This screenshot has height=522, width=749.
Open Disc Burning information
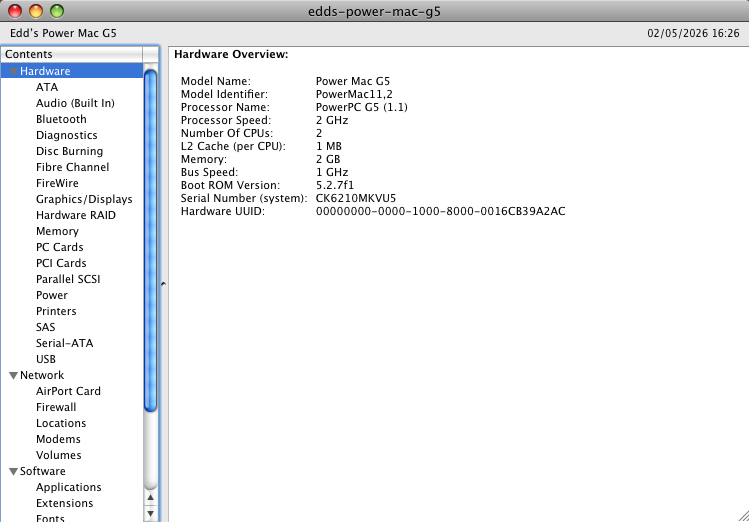69,151
